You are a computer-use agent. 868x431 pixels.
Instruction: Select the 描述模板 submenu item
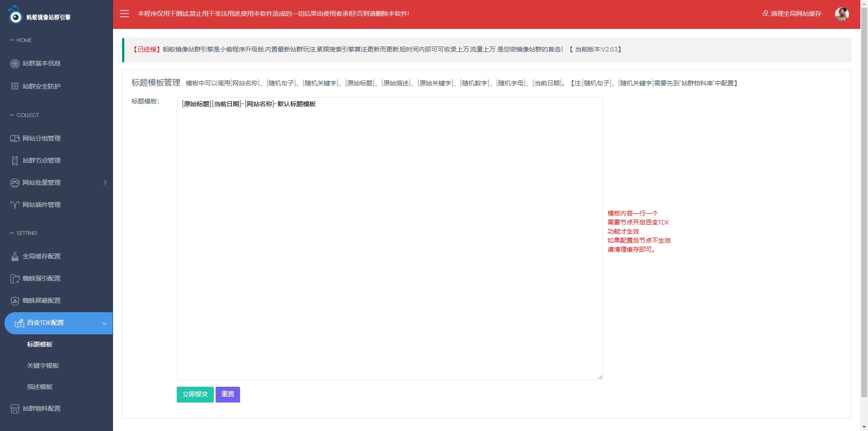pyautogui.click(x=40, y=387)
